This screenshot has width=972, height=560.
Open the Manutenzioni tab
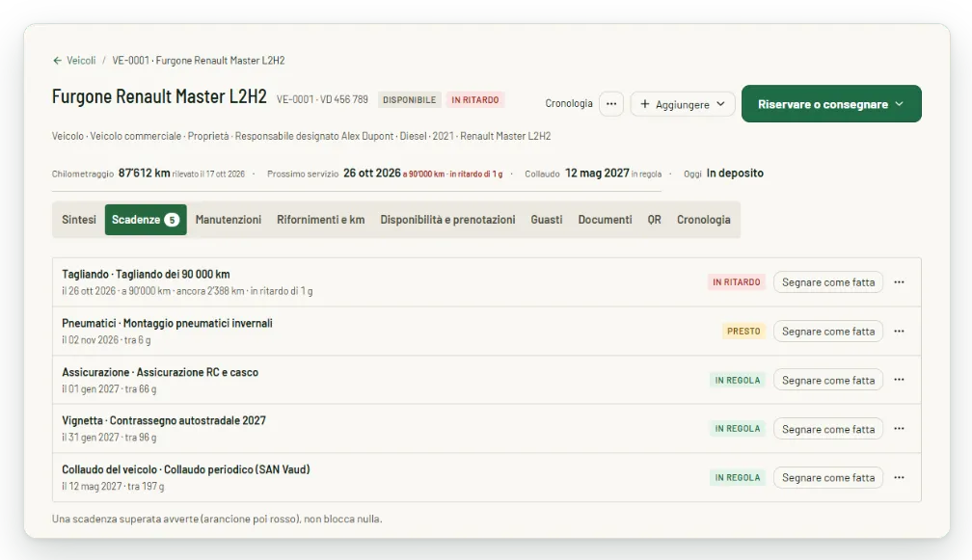point(229,220)
